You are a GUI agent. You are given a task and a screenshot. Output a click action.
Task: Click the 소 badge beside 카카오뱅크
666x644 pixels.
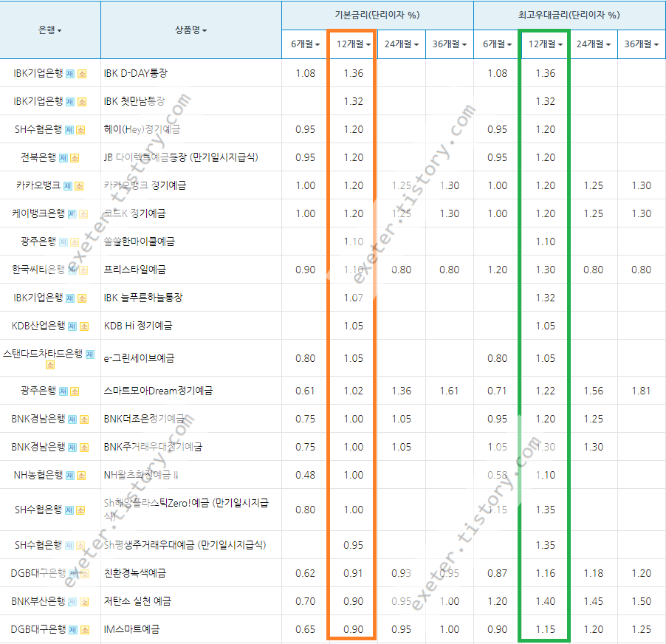pyautogui.click(x=79, y=186)
